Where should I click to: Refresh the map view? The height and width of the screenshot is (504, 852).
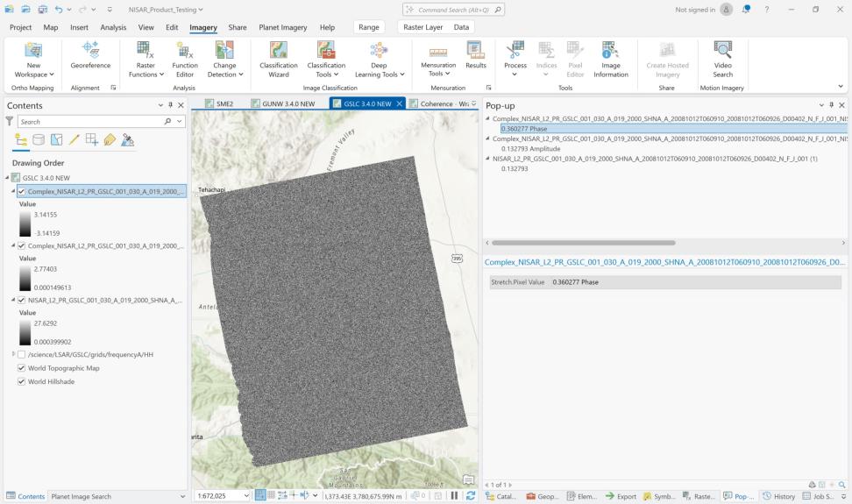click(471, 495)
